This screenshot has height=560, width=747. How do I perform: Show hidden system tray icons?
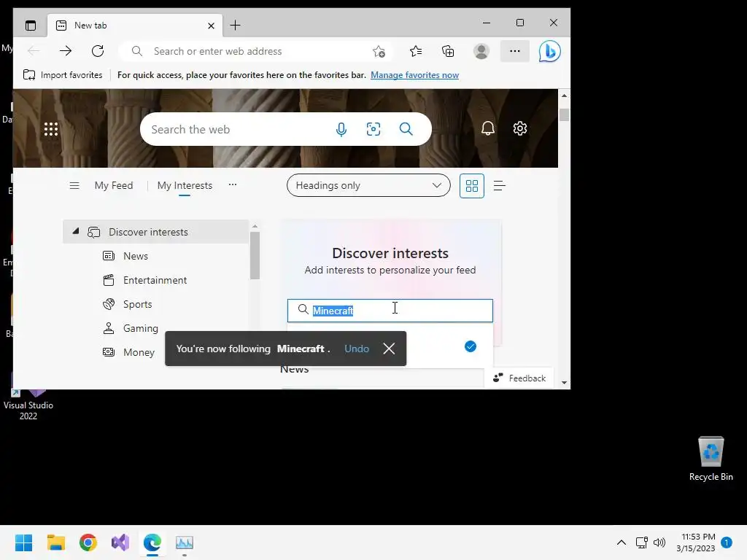(622, 542)
